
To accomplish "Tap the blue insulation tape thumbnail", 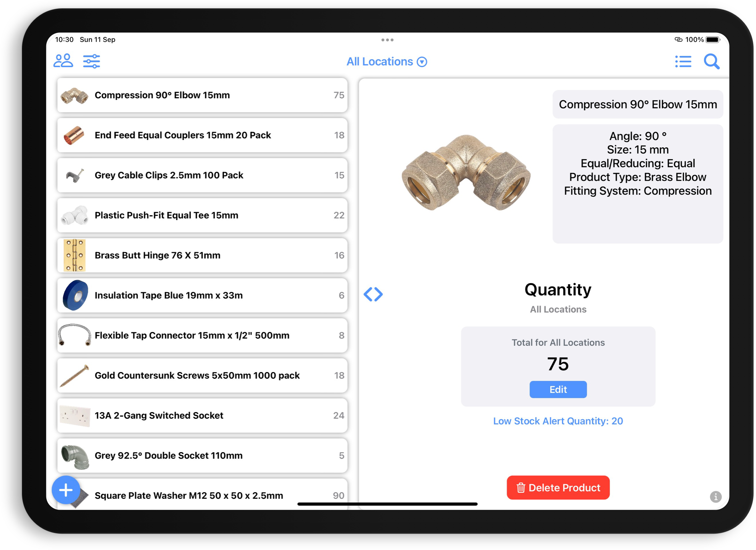I will 75,295.
